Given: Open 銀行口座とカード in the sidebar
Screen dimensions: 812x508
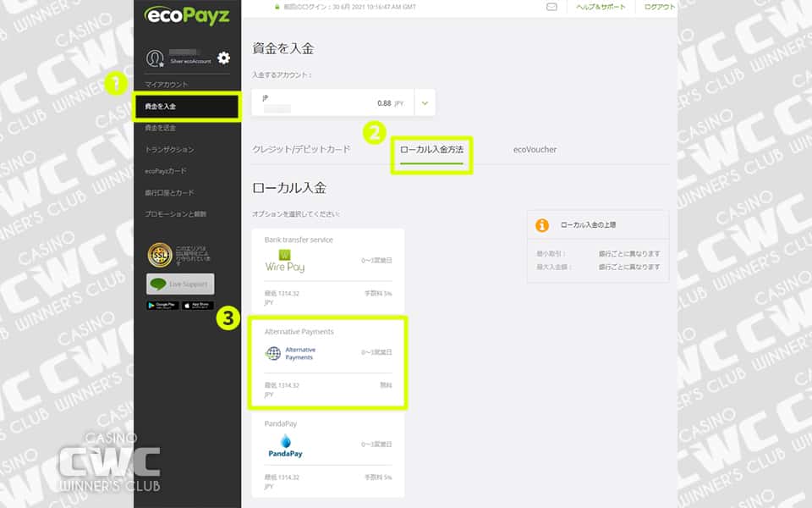Looking at the screenshot, I should pos(169,192).
